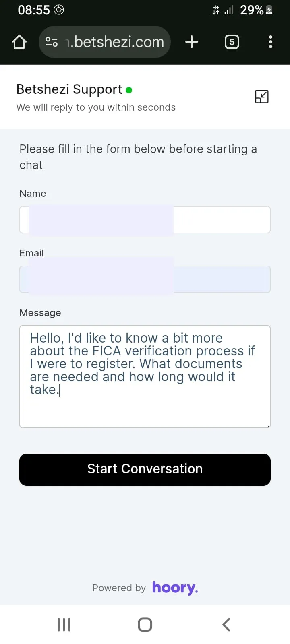Open the site permissions icon in address bar
This screenshot has width=290, height=644.
52,41
